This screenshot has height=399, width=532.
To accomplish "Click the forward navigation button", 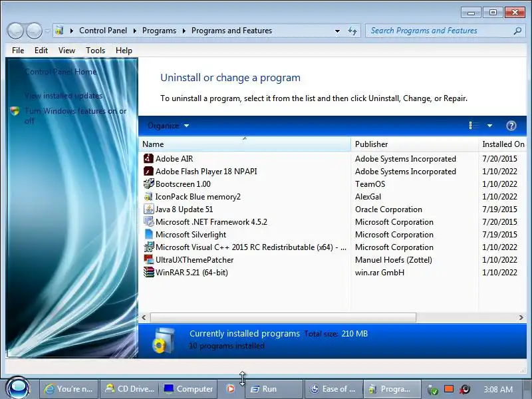I will coord(35,31).
